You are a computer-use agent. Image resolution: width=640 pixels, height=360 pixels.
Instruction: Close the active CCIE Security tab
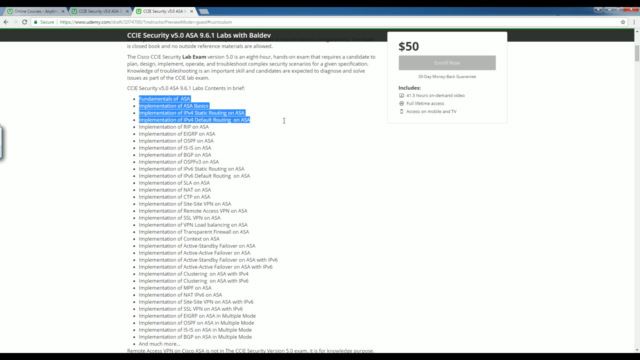(x=191, y=11)
